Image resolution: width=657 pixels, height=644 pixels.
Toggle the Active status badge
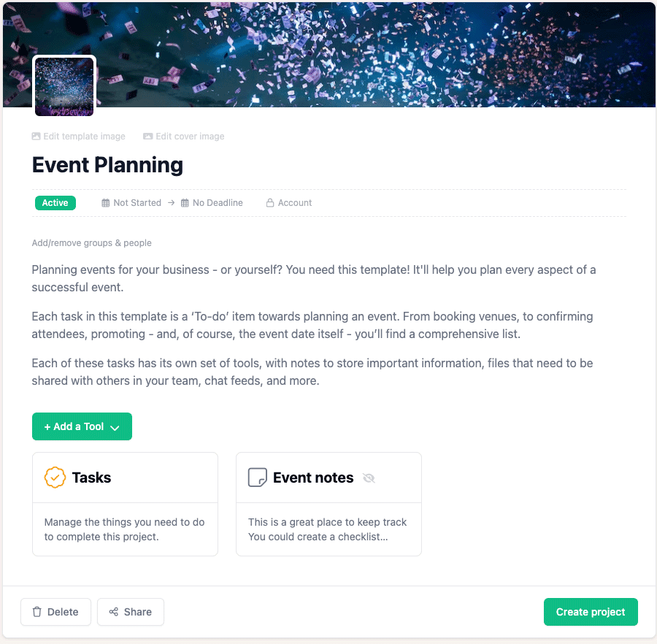coord(55,202)
